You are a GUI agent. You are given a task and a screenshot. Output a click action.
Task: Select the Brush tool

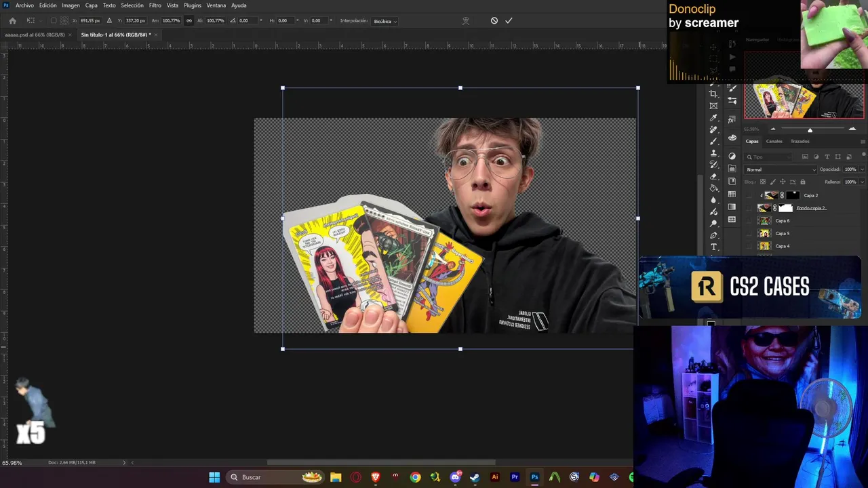click(x=713, y=141)
